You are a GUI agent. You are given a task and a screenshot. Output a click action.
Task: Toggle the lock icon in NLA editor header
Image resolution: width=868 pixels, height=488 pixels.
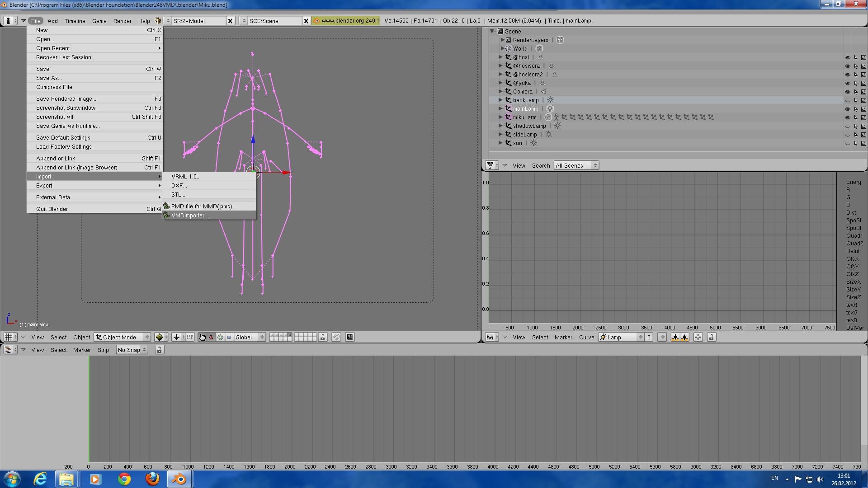tap(159, 350)
